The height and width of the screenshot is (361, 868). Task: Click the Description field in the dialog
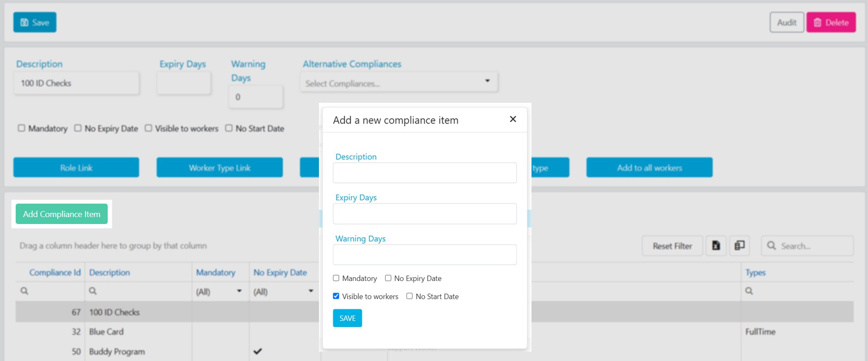425,173
